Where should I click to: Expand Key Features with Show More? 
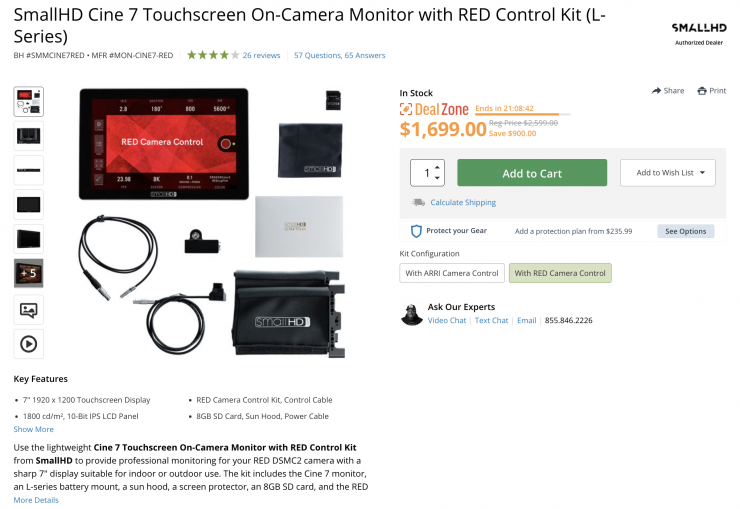point(34,429)
